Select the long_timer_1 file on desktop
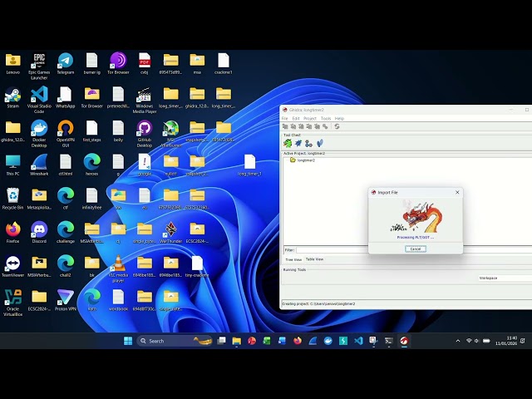 pos(249,165)
